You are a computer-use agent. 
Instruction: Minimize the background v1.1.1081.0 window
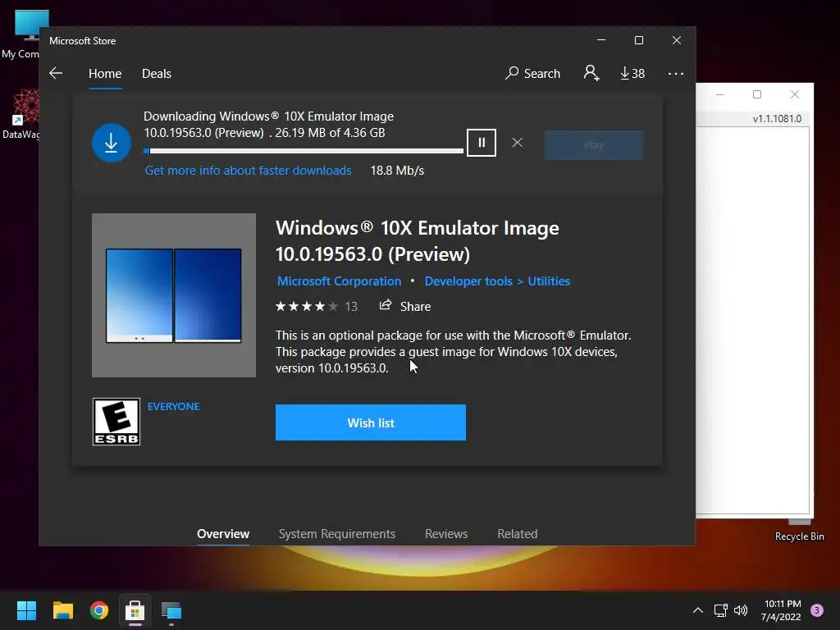pos(720,94)
